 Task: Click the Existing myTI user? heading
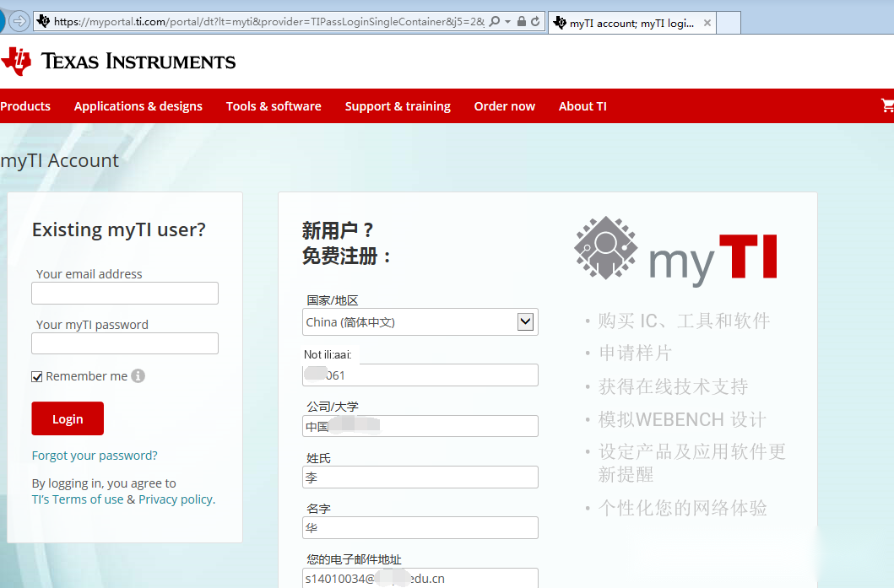(x=118, y=229)
